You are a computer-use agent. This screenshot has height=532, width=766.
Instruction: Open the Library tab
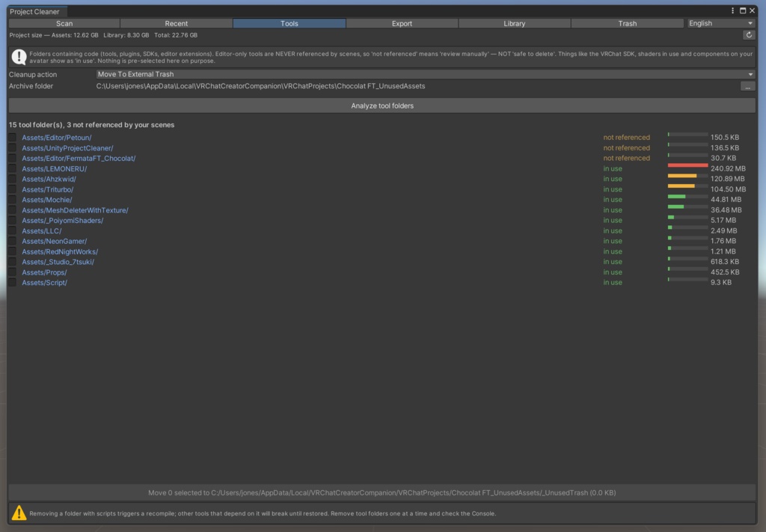point(515,23)
